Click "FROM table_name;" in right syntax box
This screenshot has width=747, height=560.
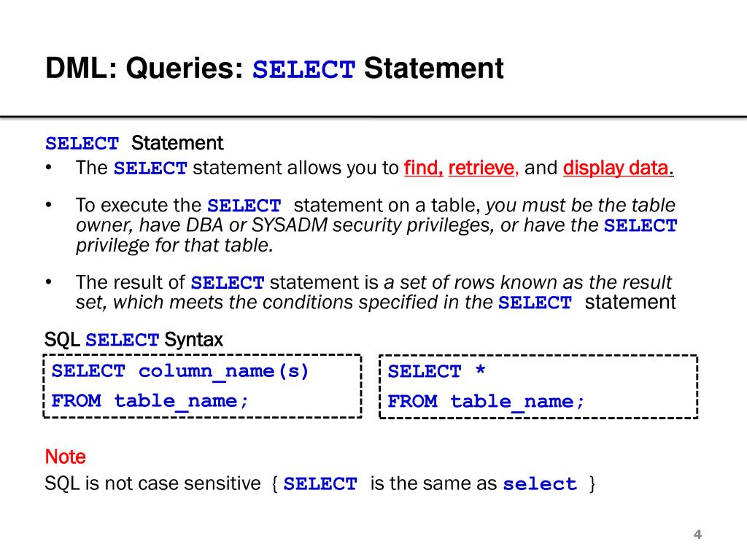486,402
